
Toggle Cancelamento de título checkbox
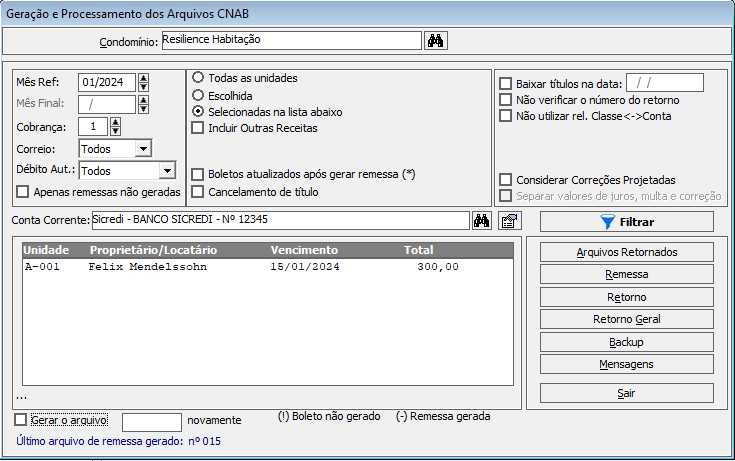tap(198, 192)
